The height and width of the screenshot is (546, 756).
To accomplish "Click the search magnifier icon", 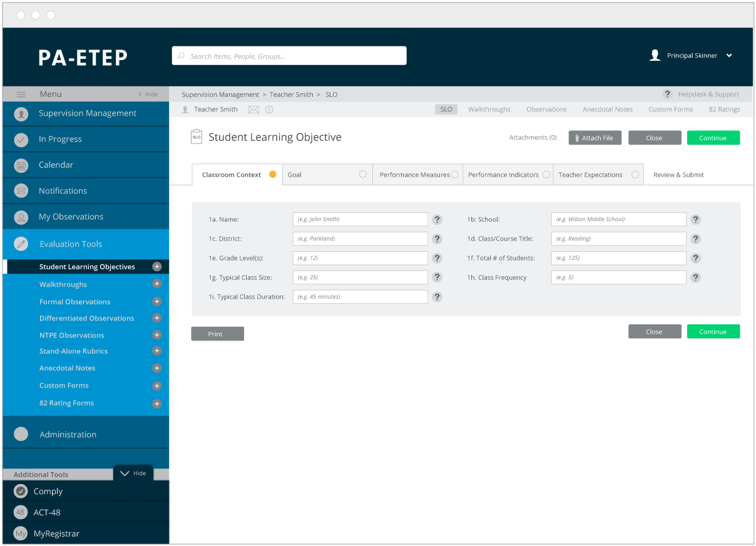I will [x=181, y=56].
